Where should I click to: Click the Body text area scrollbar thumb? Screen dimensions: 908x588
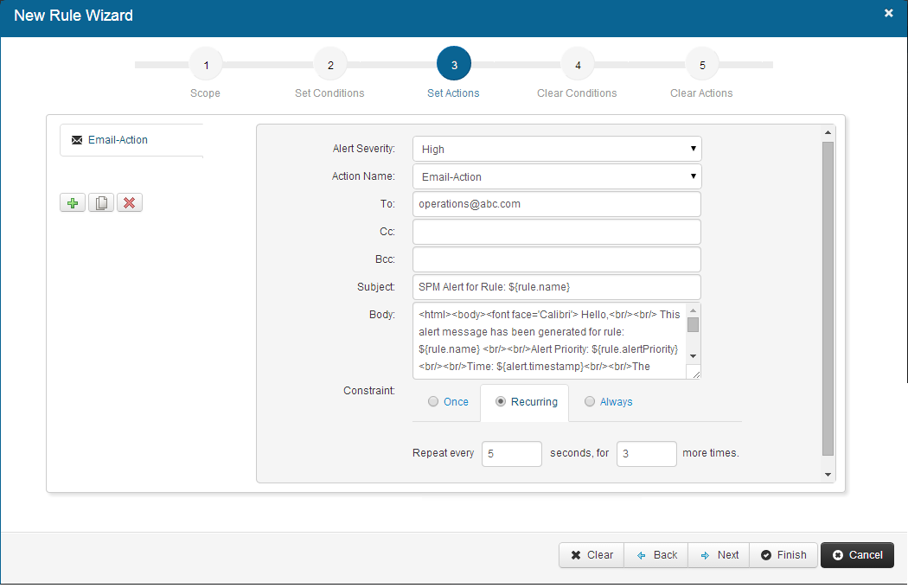click(694, 325)
